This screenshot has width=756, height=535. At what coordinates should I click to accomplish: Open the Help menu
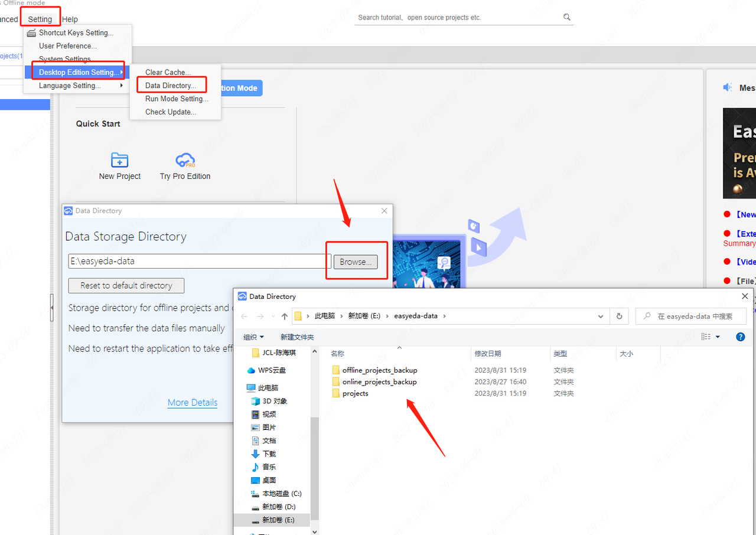coord(70,19)
